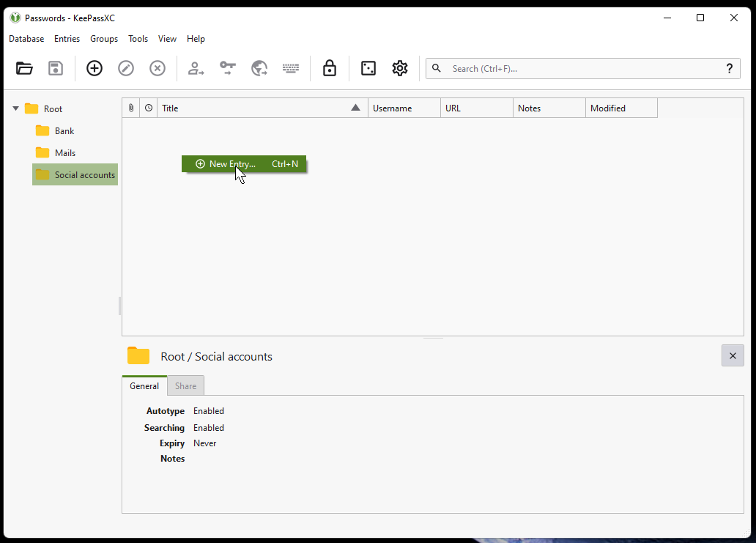This screenshot has width=756, height=543.
Task: Sort entries by Notes column
Action: click(x=549, y=108)
